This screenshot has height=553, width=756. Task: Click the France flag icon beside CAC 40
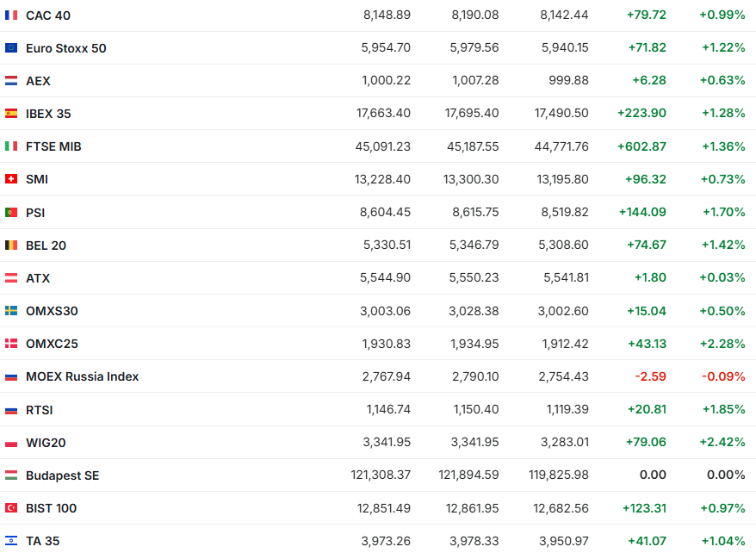(x=11, y=16)
